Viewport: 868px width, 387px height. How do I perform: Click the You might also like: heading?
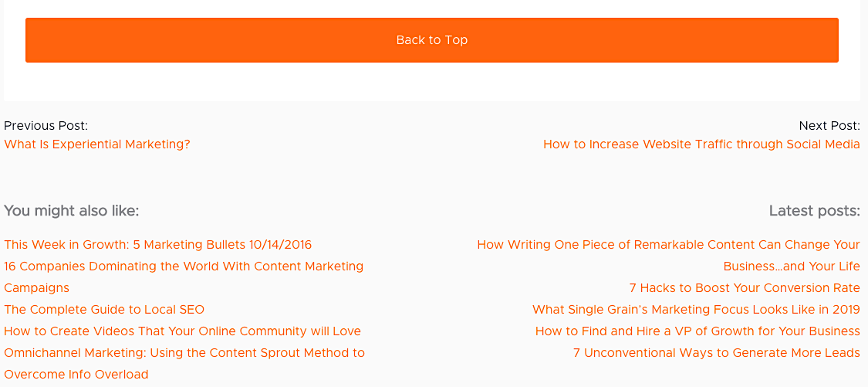point(72,211)
